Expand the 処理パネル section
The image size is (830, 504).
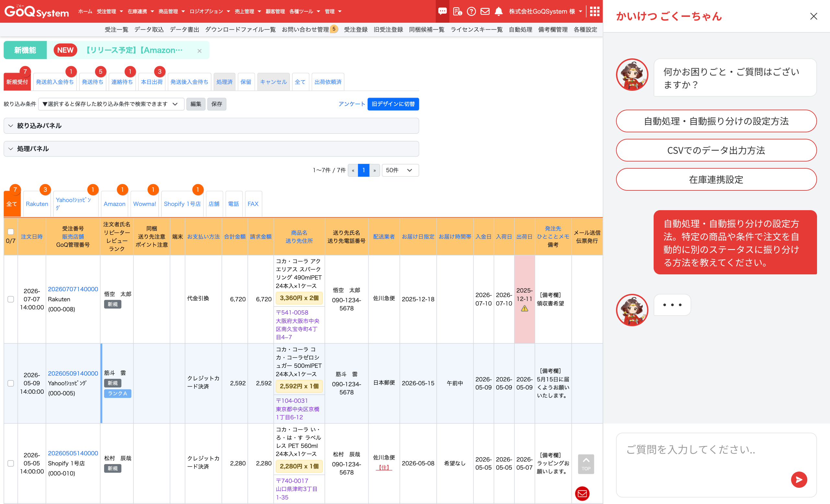[33, 149]
